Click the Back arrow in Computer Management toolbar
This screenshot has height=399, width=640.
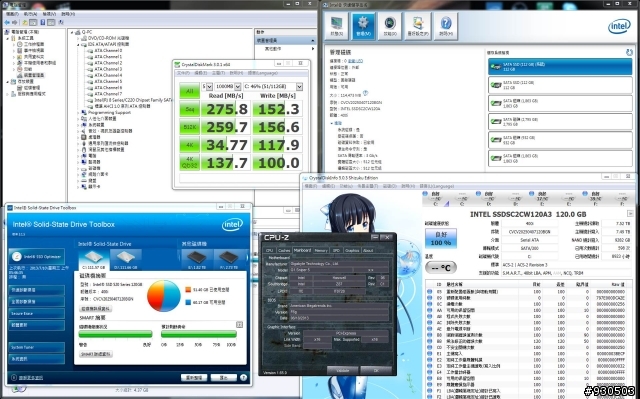(7, 22)
